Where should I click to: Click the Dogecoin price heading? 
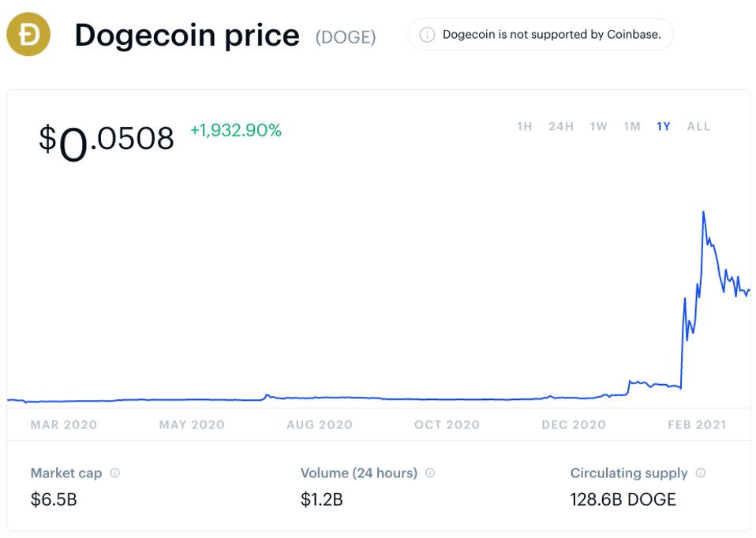click(x=187, y=35)
